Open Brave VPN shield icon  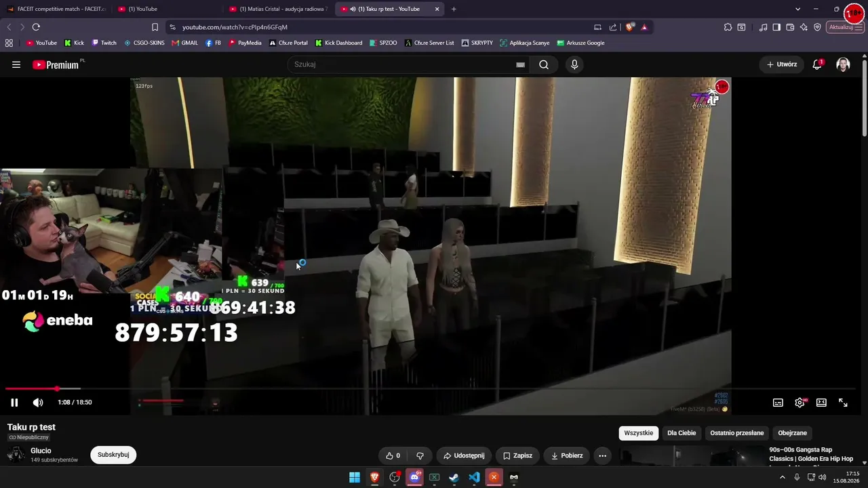point(817,27)
